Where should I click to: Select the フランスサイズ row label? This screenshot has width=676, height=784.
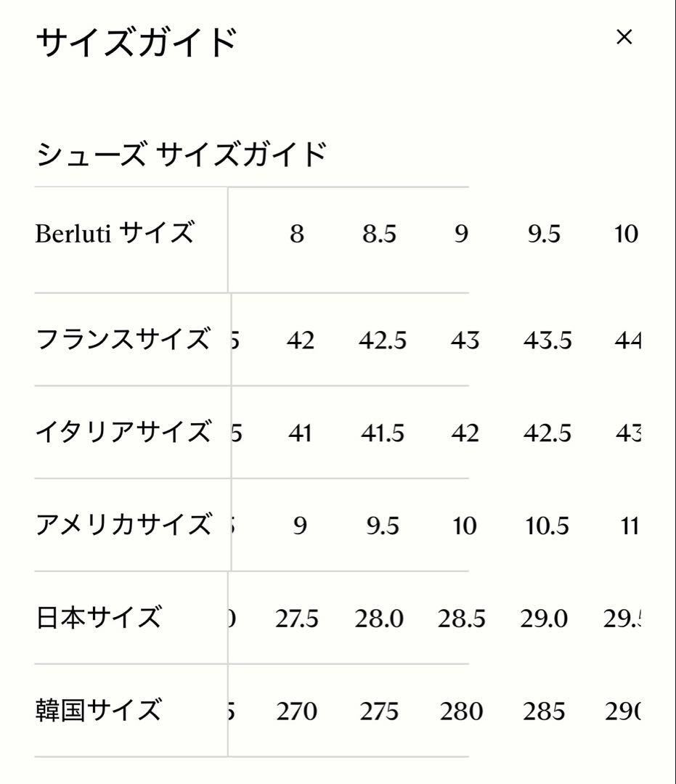pos(120,338)
